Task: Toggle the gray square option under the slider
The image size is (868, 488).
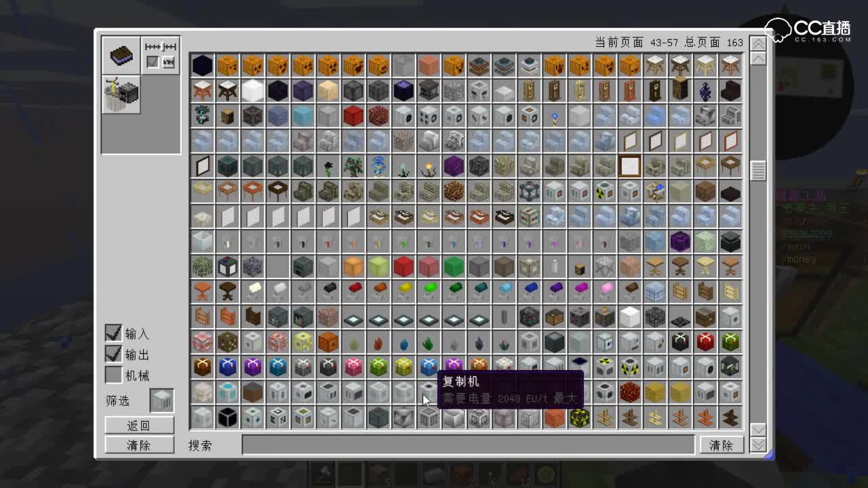Action: click(x=153, y=62)
